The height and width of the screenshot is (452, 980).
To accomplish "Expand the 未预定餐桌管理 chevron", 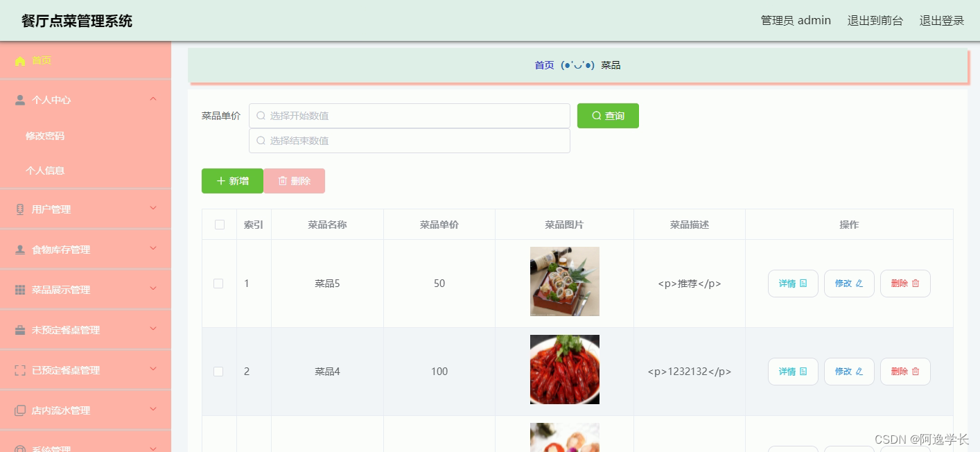I will tap(153, 329).
